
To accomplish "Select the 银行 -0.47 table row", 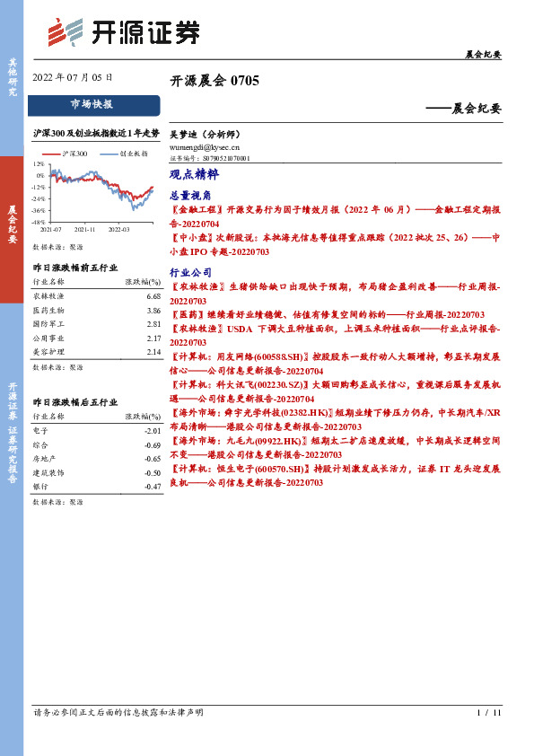I will 97,487.
